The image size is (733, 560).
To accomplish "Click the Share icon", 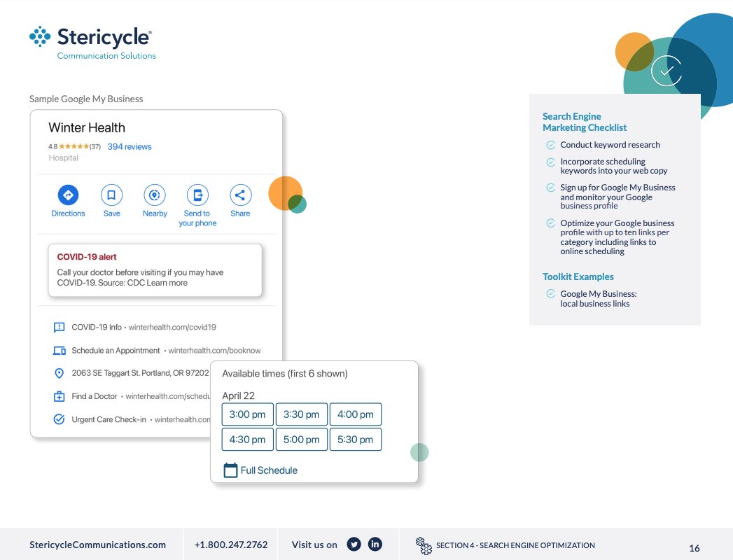I will (x=241, y=195).
